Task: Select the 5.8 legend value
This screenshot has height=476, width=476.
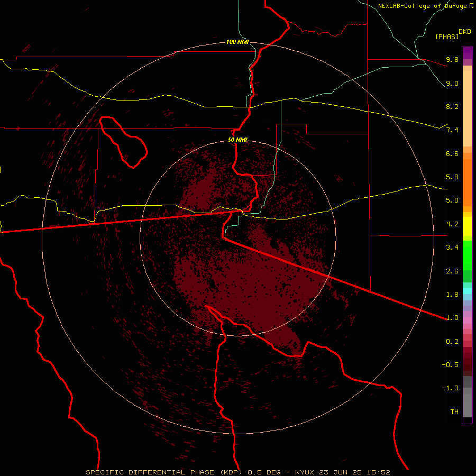Action: pos(452,177)
